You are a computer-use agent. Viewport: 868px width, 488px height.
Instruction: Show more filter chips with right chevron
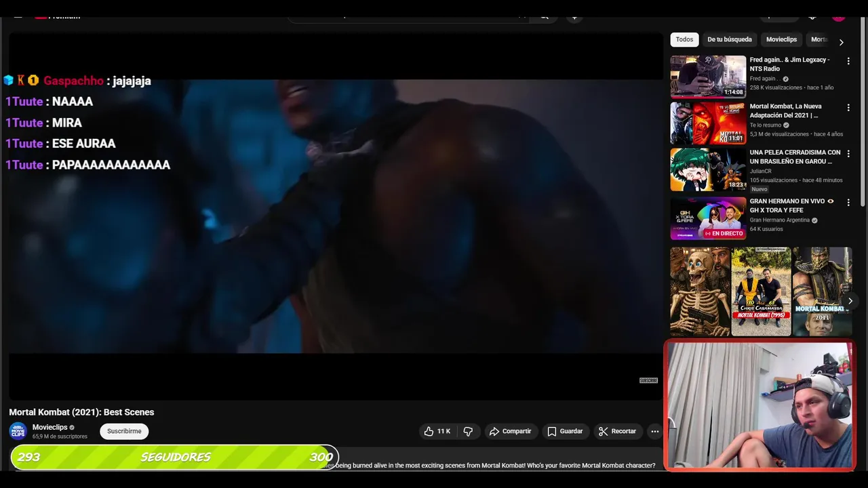[841, 42]
